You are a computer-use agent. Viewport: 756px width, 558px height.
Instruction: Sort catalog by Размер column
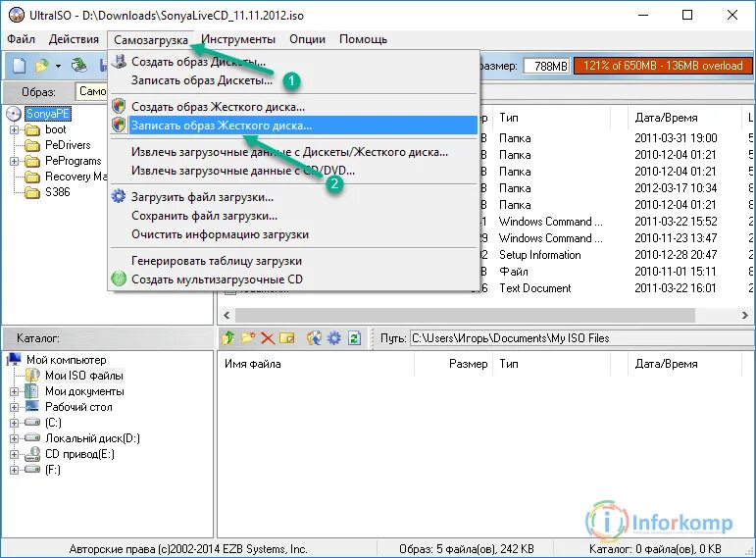[454, 364]
